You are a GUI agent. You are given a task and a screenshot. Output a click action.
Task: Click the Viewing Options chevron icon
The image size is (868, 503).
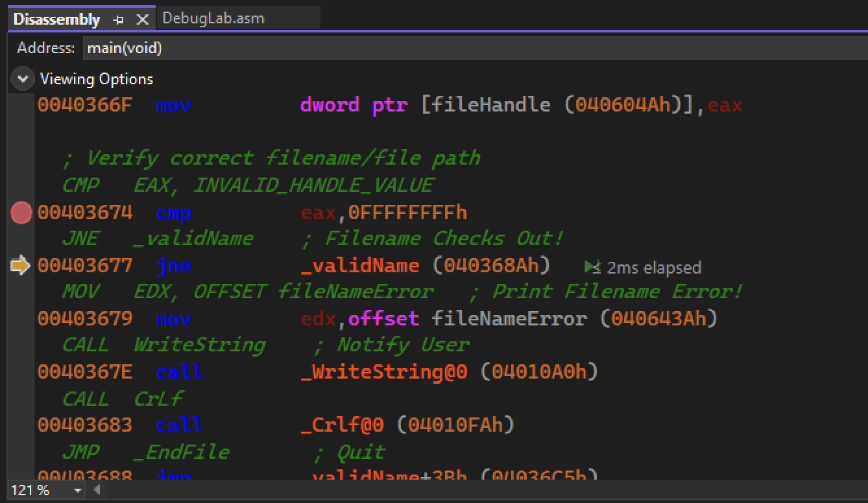[23, 78]
